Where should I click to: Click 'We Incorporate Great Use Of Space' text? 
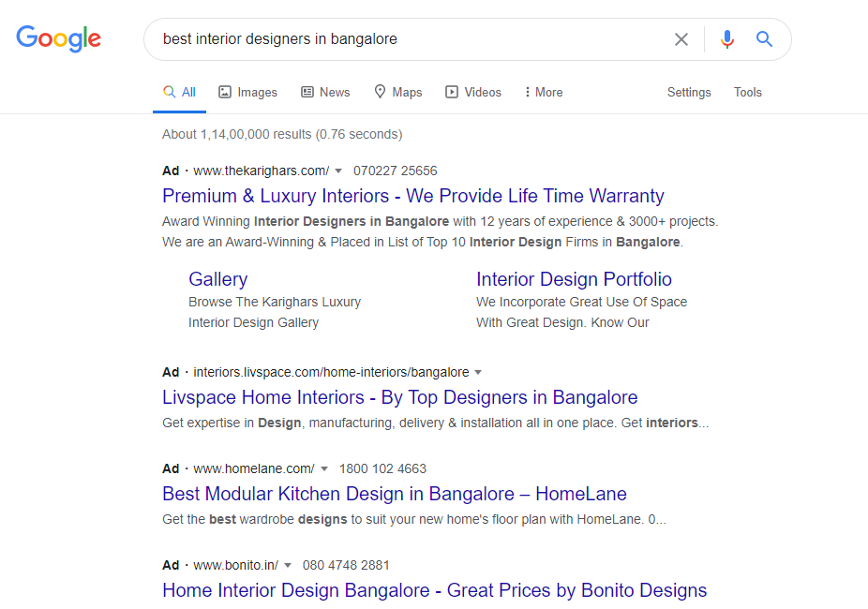[x=581, y=302]
